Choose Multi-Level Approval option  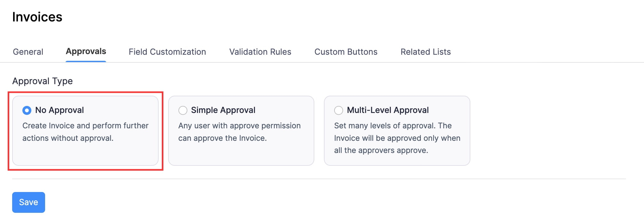[338, 110]
